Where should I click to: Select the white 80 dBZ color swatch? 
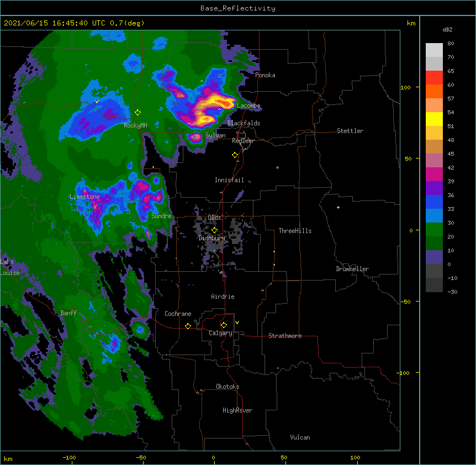pos(434,50)
